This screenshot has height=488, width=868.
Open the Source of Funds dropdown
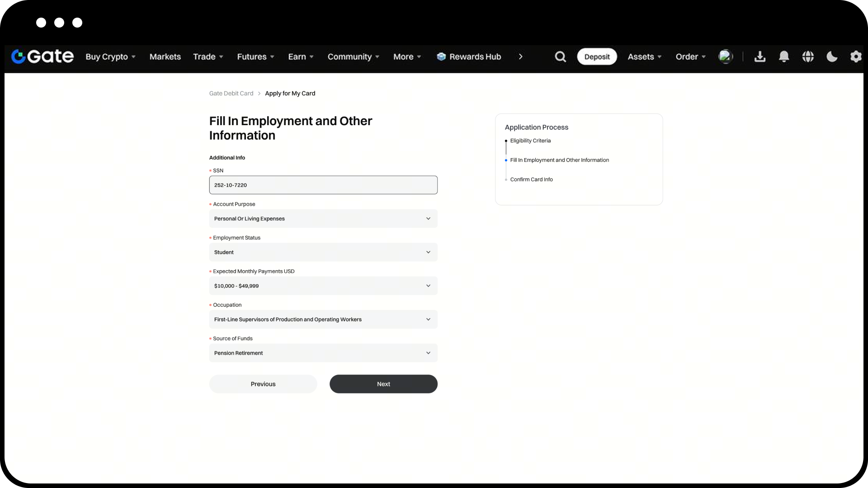(x=323, y=353)
